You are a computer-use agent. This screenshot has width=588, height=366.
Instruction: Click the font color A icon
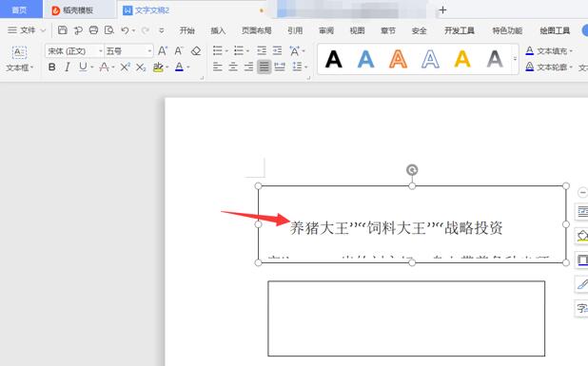pyautogui.click(x=179, y=67)
